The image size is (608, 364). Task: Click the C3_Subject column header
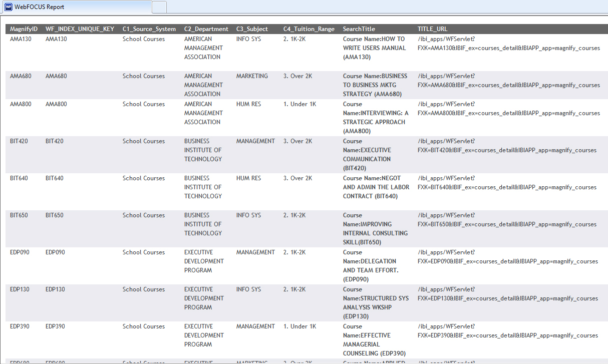click(x=252, y=29)
